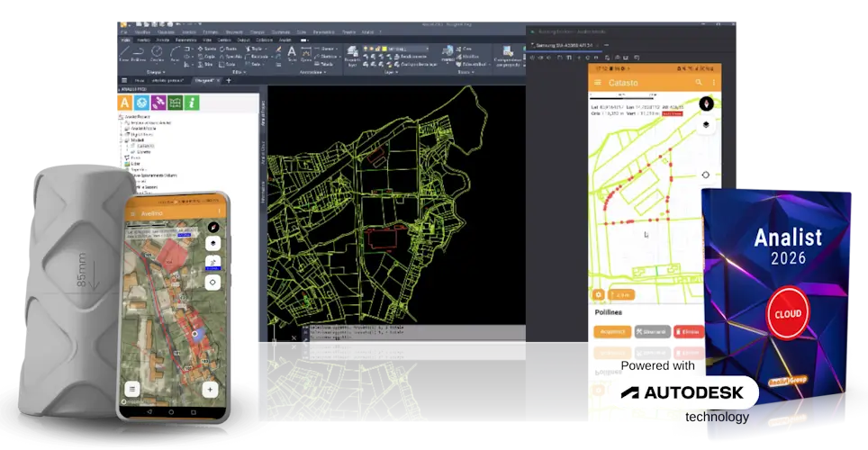Screen dimensions: 868x450
Task: Click the Corrispondenza proprietà icon
Action: point(508,57)
